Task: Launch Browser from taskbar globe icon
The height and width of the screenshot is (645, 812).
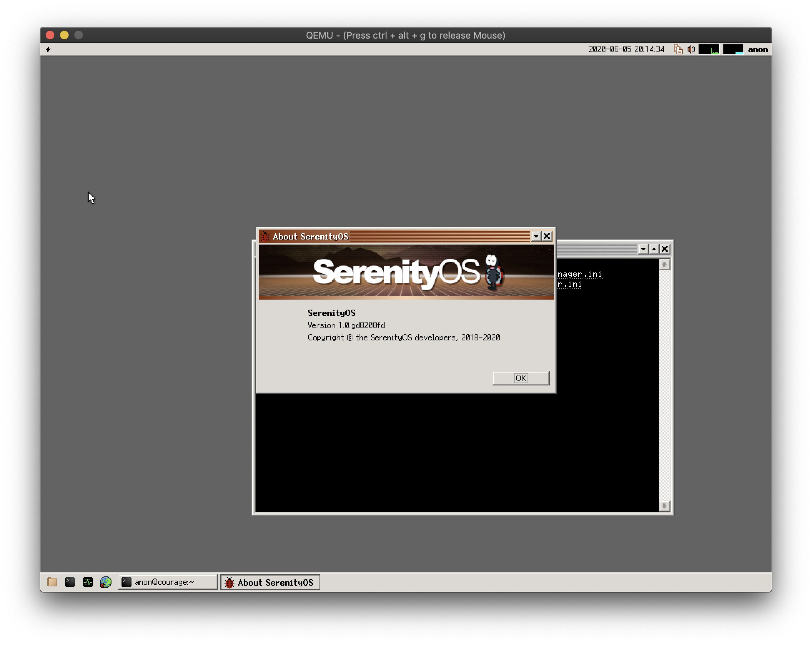Action: pyautogui.click(x=106, y=582)
